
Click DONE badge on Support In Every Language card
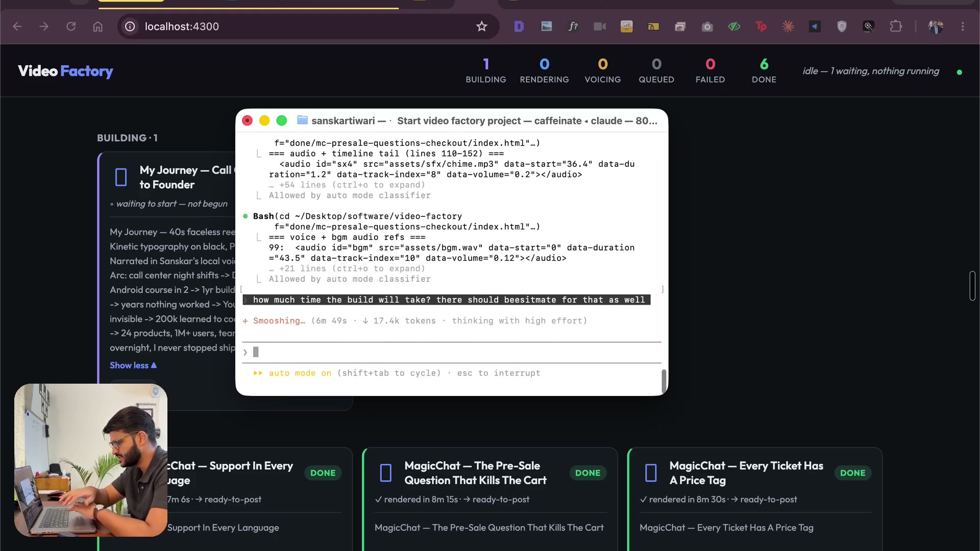tap(323, 473)
